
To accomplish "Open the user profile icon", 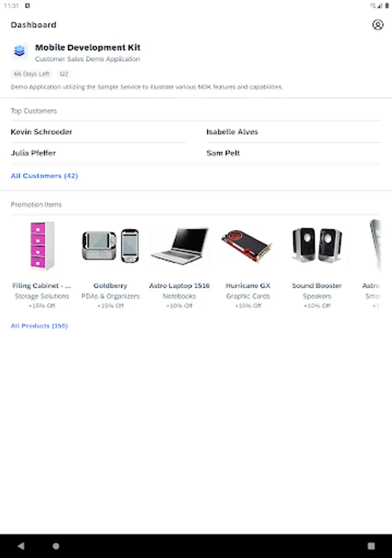I will tap(378, 25).
